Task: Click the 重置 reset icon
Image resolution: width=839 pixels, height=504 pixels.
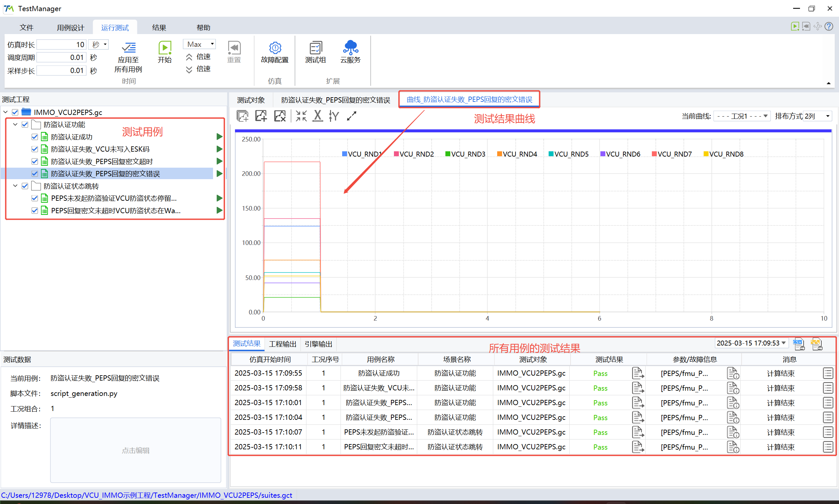Action: (x=234, y=48)
